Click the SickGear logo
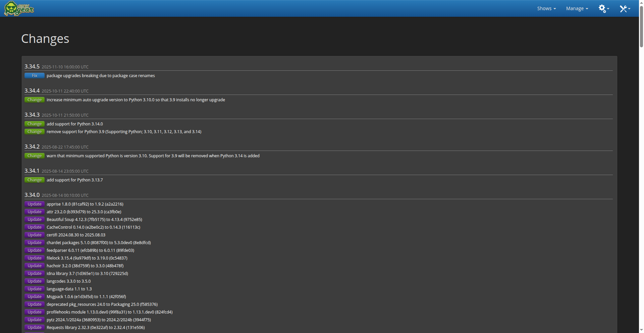Image resolution: width=644 pixels, height=333 pixels. (x=19, y=8)
